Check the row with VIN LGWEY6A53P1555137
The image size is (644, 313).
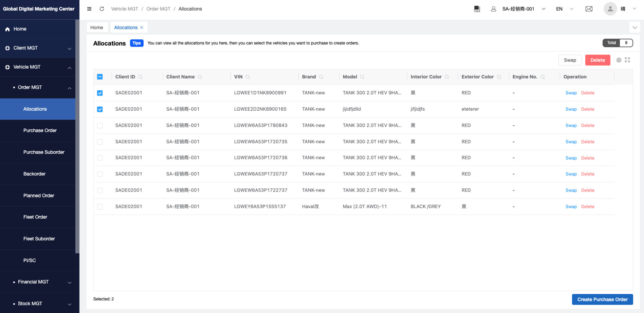pos(100,207)
